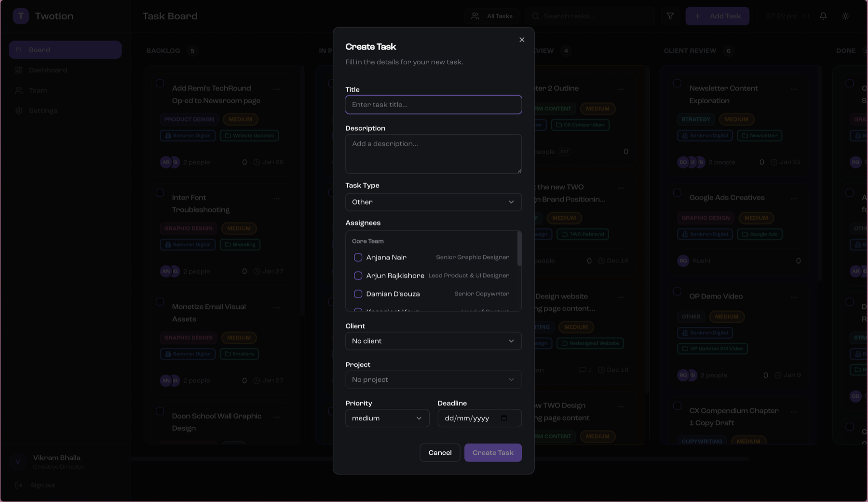Select the Board icon in the sidebar
The image size is (868, 502).
click(19, 50)
